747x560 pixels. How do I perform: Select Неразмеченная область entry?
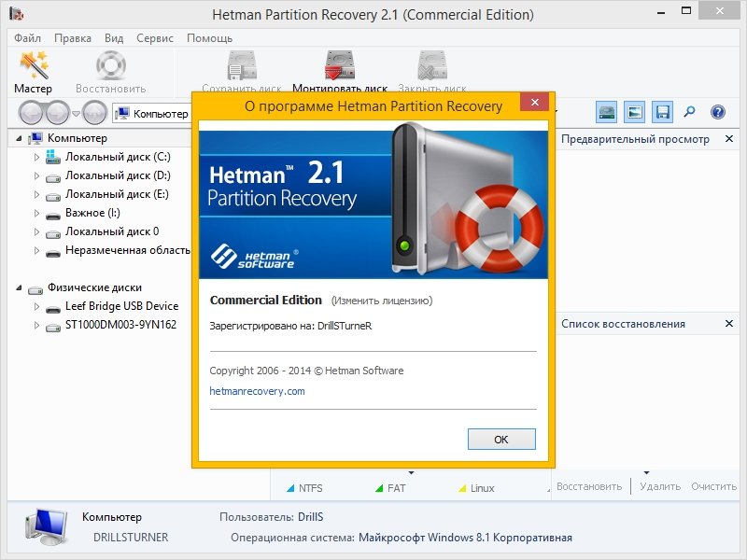click(128, 250)
